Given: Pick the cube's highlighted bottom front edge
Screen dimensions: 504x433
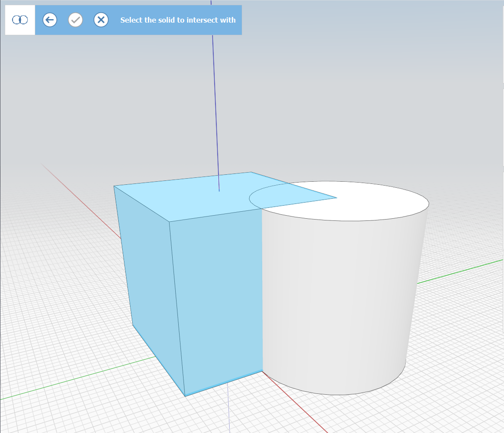Looking at the screenshot, I should (224, 383).
